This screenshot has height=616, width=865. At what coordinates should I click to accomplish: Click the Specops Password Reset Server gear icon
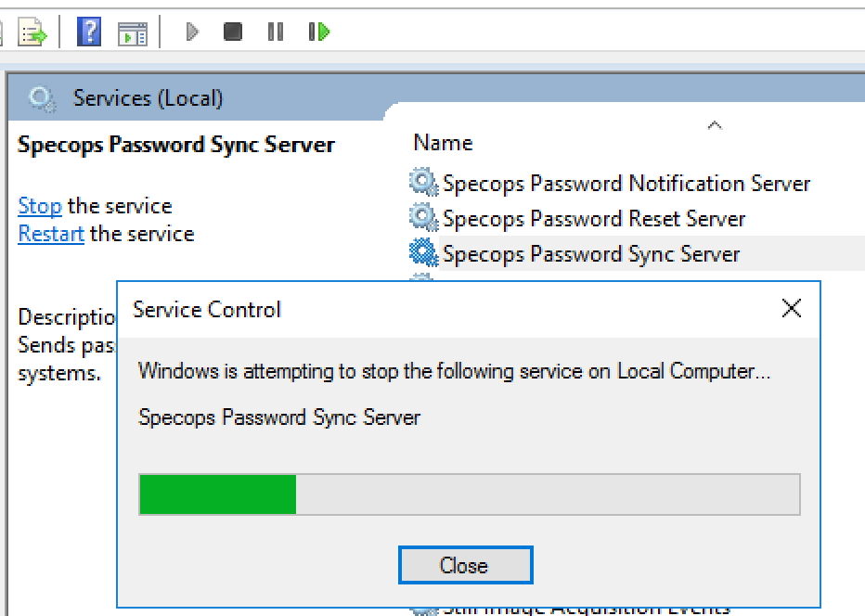[x=423, y=218]
